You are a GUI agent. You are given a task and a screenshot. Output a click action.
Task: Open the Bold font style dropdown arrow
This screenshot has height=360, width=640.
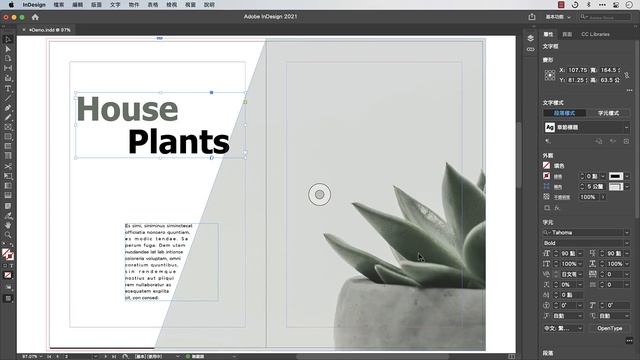coord(627,243)
